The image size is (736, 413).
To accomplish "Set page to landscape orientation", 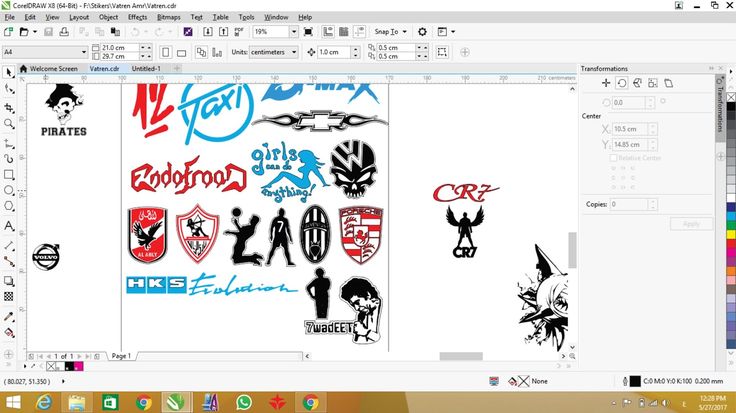I will [181, 52].
